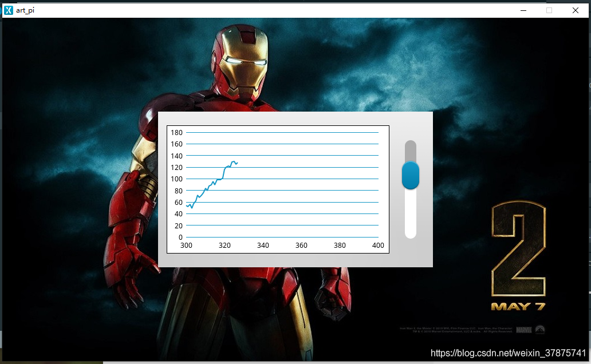Maximize the art_pi window
The image size is (591, 364).
point(549,10)
